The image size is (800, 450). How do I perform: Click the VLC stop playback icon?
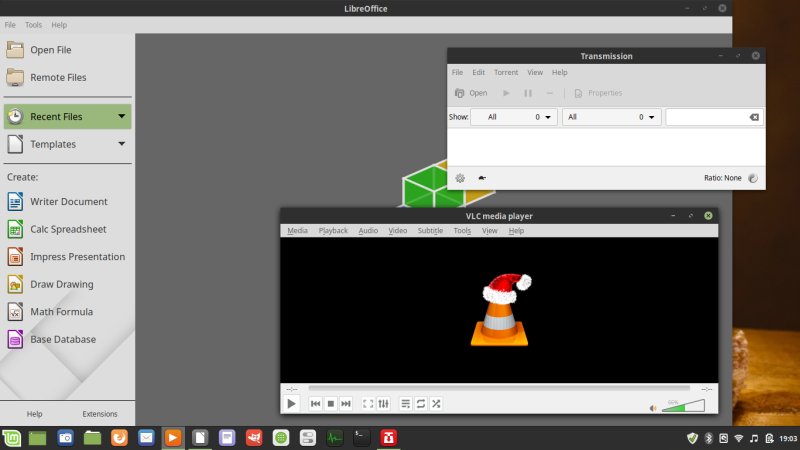330,403
